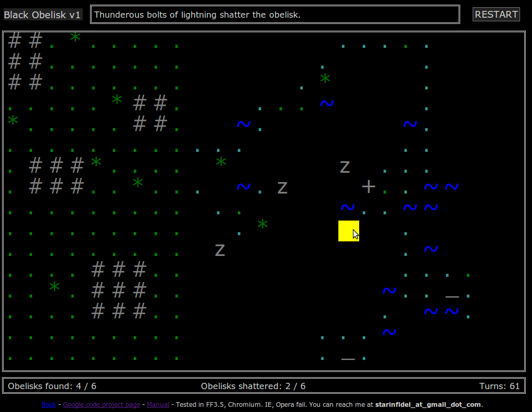Image resolution: width=532 pixels, height=412 pixels.
Task: Click the blue tilde directly above yellow square
Action: pyautogui.click(x=347, y=208)
